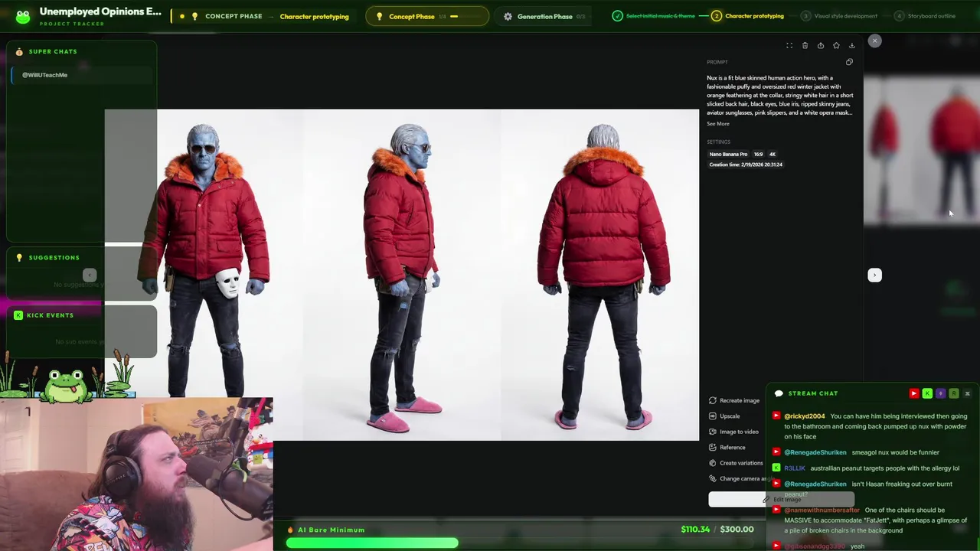Click the share upload icon
The height and width of the screenshot is (551, 980).
coord(821,46)
